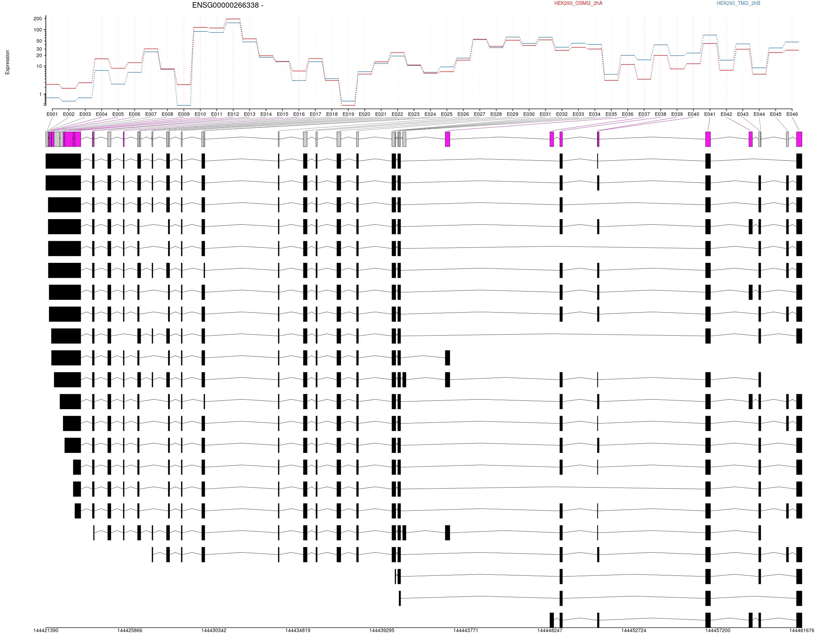Select exon label E001
Screen dimensions: 840x637
pyautogui.click(x=52, y=114)
